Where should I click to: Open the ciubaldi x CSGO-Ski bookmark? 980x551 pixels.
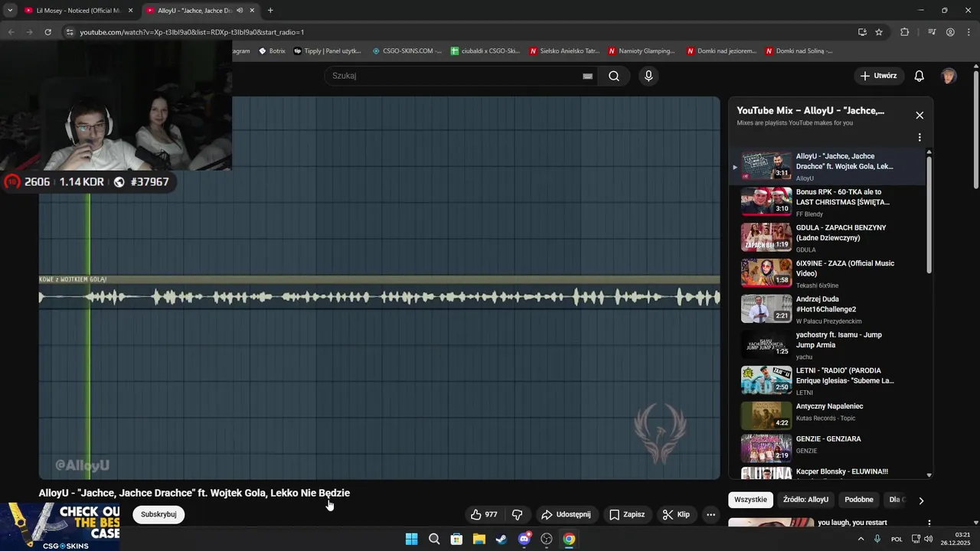485,51
